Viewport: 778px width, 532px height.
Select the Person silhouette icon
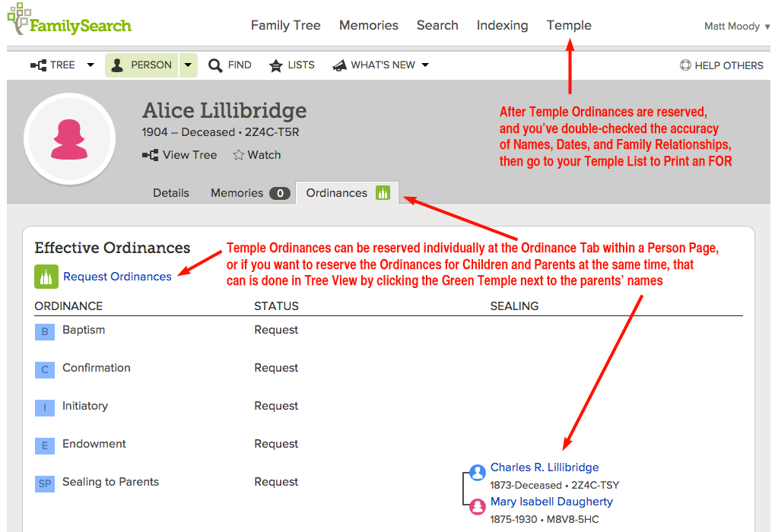(x=117, y=65)
